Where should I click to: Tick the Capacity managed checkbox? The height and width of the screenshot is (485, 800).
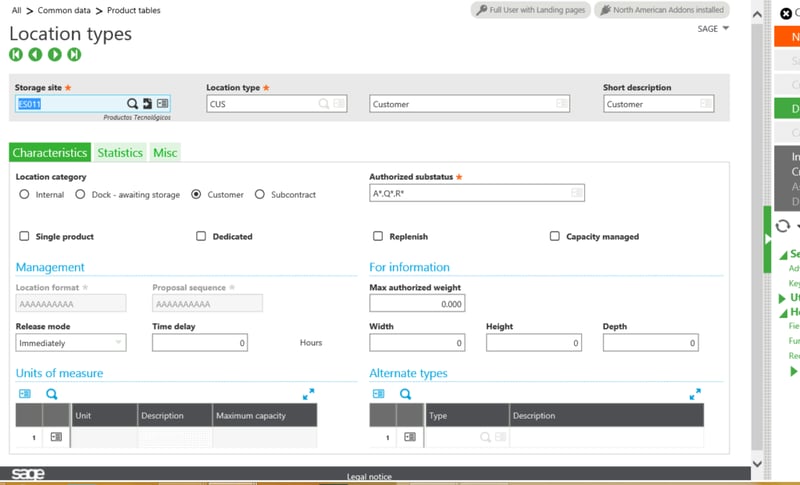[x=555, y=237]
